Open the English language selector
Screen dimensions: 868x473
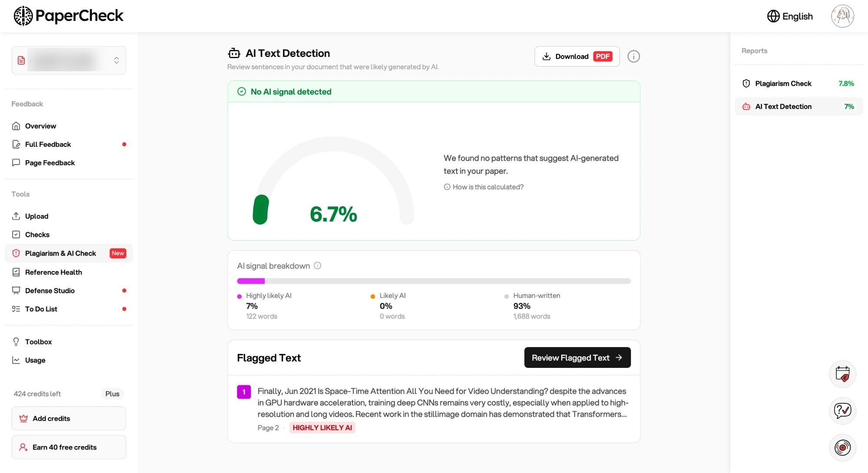coord(790,16)
